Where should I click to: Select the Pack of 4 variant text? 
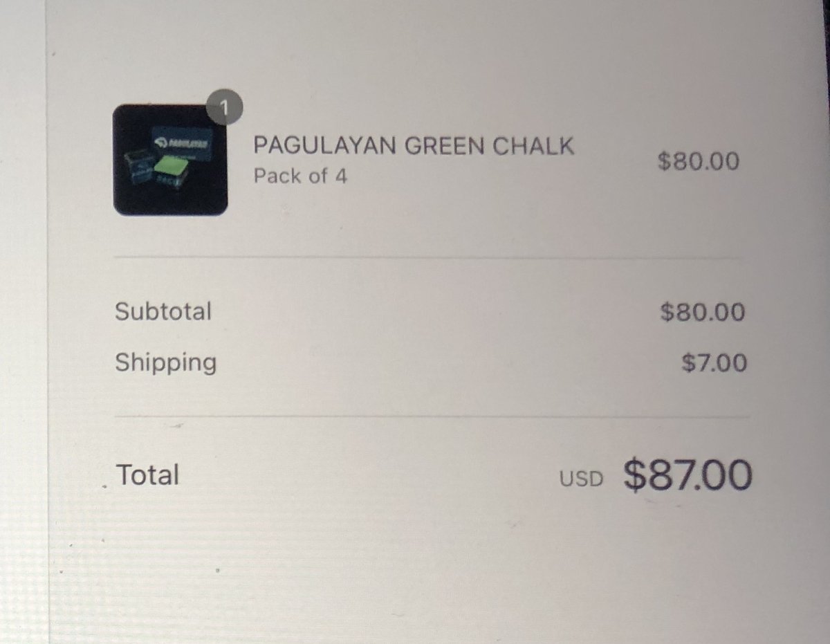[300, 176]
